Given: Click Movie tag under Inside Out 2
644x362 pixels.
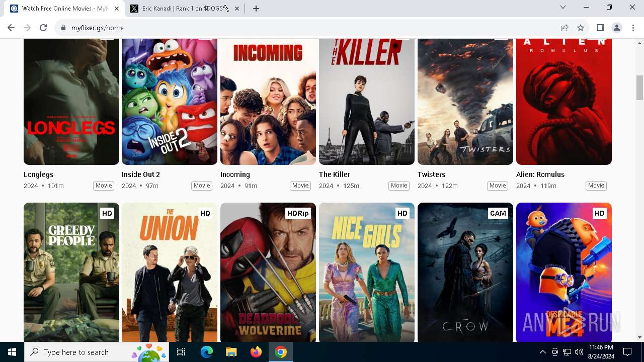Looking at the screenshot, I should coord(202,186).
